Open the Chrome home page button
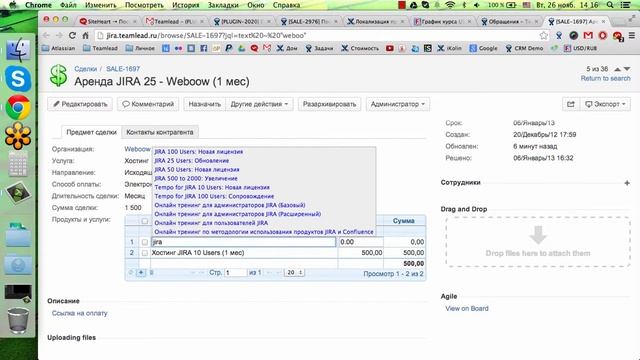Screen dimensions: 640x360 pos(85,36)
